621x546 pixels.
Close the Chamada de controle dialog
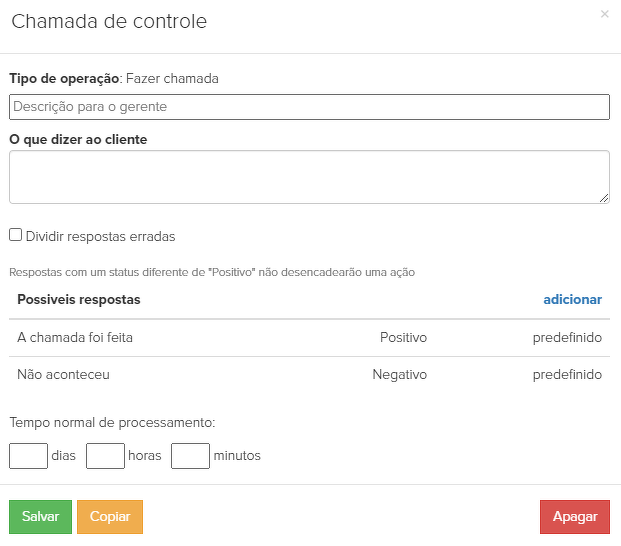click(x=604, y=14)
